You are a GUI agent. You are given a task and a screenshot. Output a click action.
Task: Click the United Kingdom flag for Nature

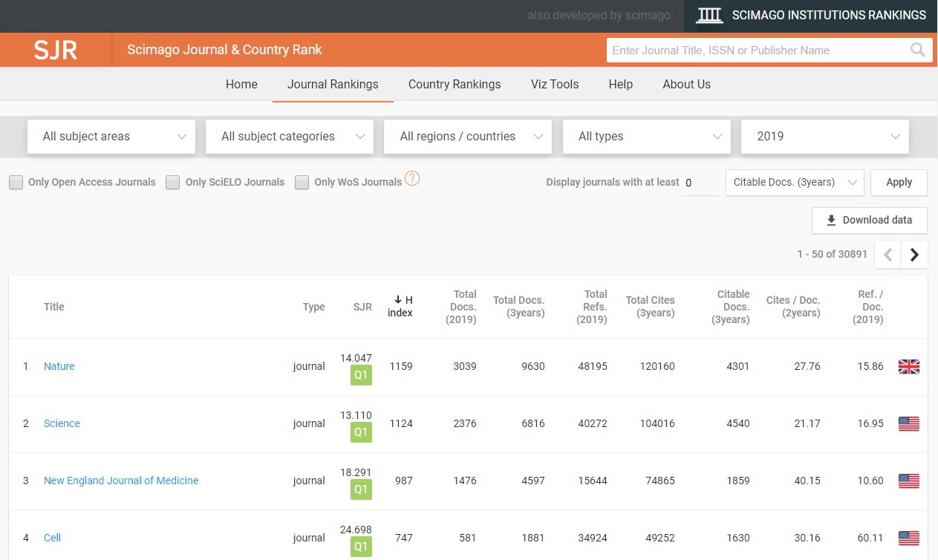pyautogui.click(x=909, y=366)
